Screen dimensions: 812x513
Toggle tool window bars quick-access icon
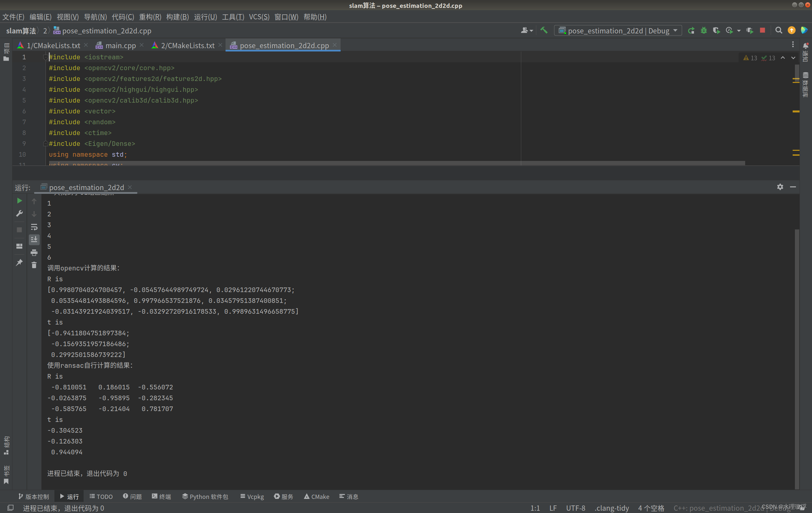click(10, 508)
